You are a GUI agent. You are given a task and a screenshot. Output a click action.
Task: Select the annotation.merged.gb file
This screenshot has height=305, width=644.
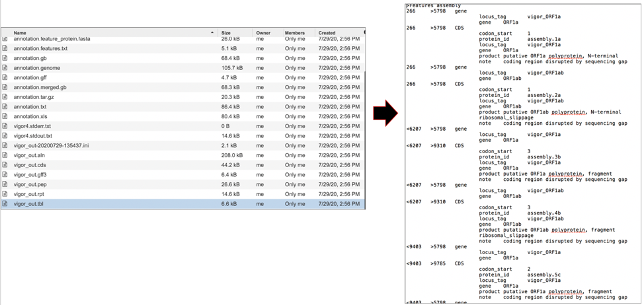[40, 87]
